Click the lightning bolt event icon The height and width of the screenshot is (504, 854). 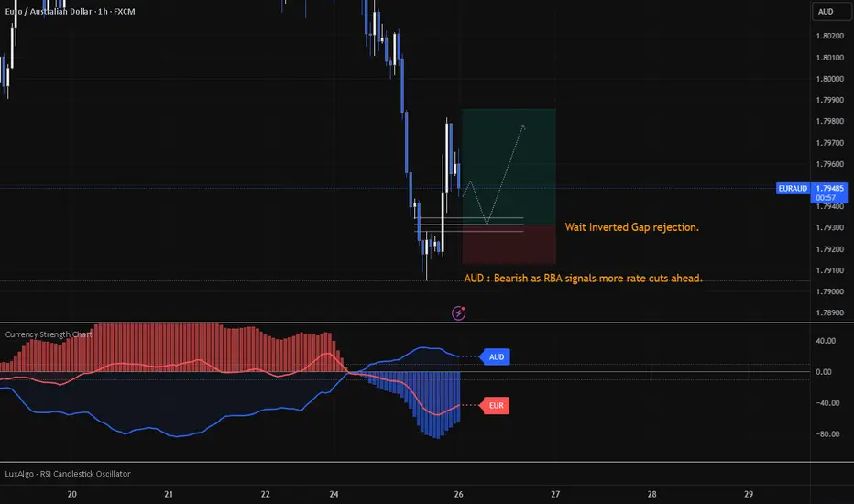coord(458,312)
